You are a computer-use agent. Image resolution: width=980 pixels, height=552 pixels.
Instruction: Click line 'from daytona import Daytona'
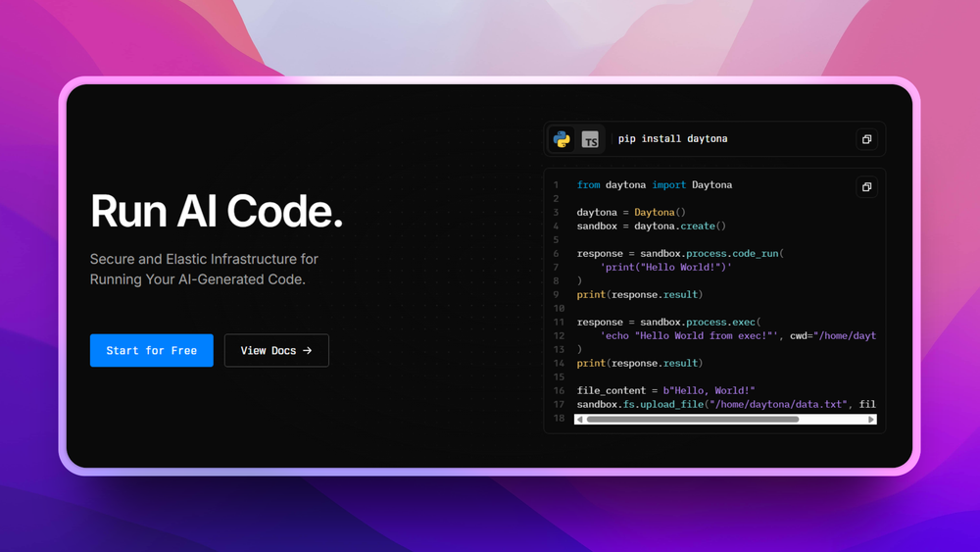point(655,185)
